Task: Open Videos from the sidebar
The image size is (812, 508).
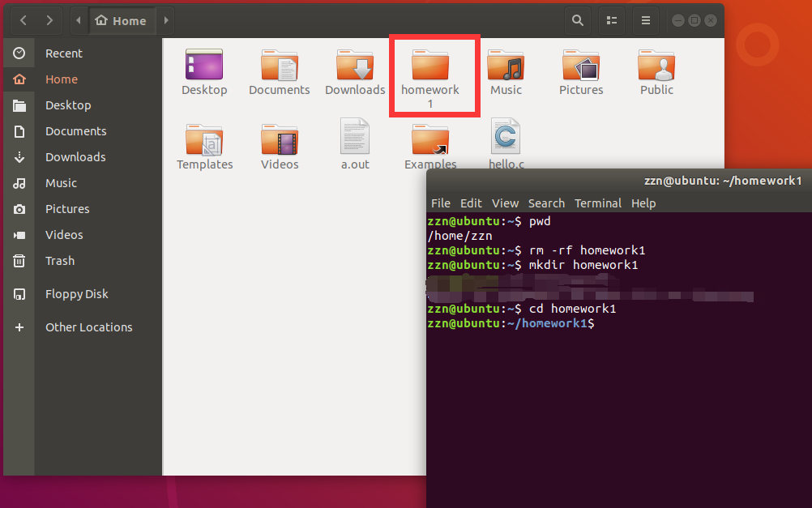Action: pos(83,235)
